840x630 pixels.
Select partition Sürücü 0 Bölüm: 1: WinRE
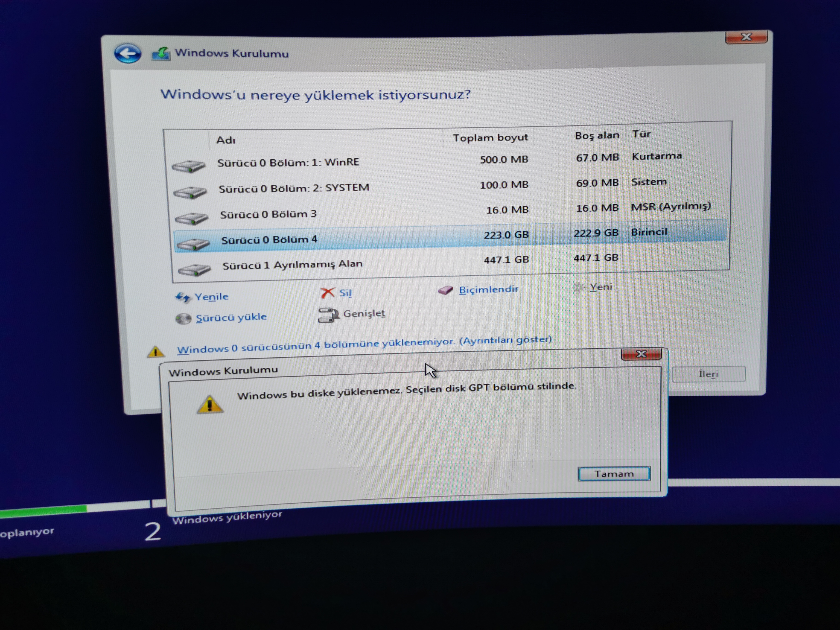288,163
